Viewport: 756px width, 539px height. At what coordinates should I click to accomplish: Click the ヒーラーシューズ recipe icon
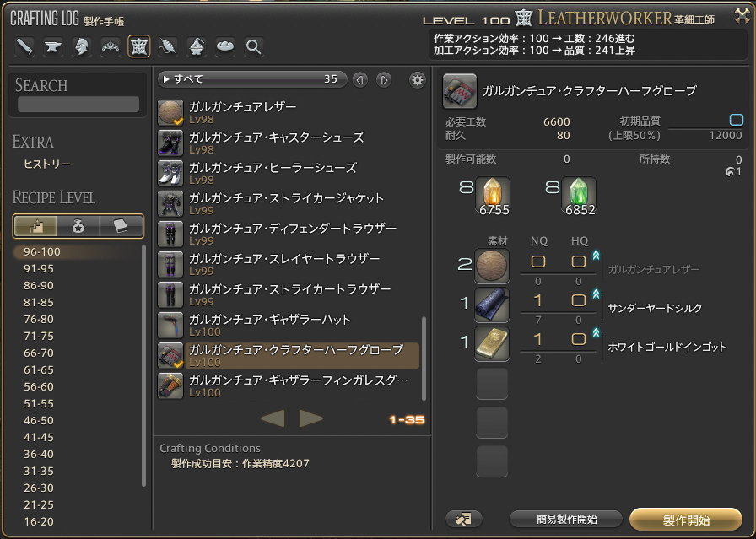click(170, 173)
